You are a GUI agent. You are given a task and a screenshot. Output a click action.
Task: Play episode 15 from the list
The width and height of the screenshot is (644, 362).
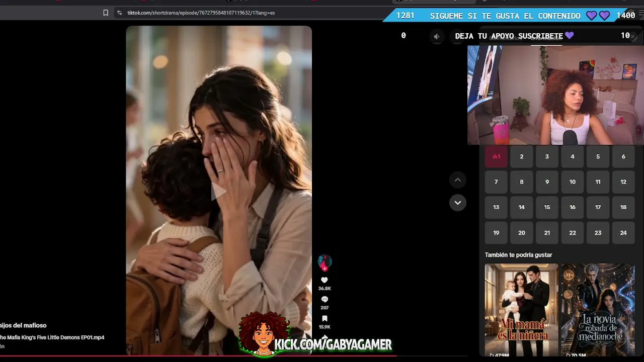pos(547,207)
